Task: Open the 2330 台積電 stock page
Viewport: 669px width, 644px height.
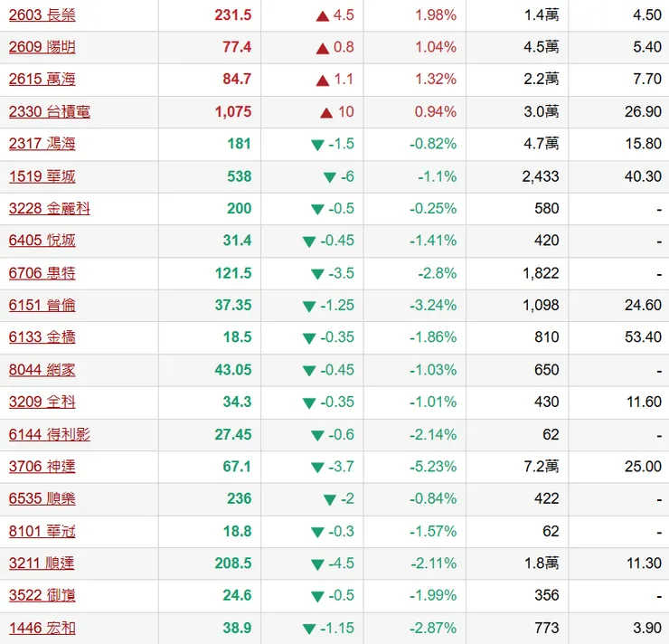Action: [x=49, y=112]
